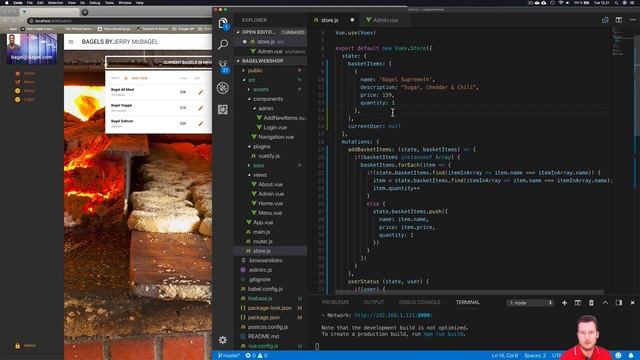Open AddNewItems.vue in the file tree
This screenshot has height=360, width=640.
point(282,118)
